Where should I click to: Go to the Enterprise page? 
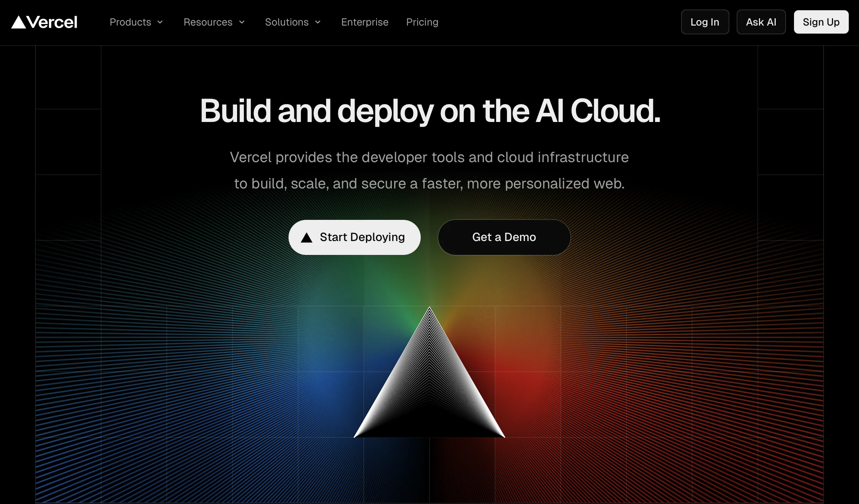click(x=364, y=22)
